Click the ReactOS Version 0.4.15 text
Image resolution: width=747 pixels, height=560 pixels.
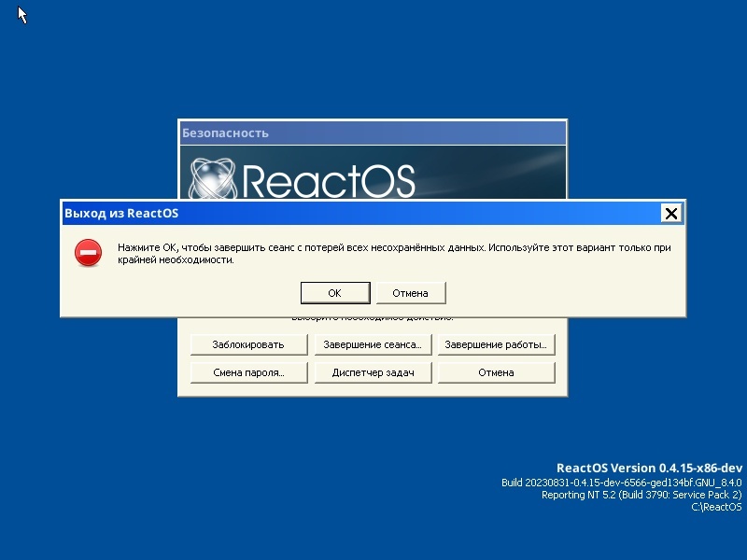[649, 468]
